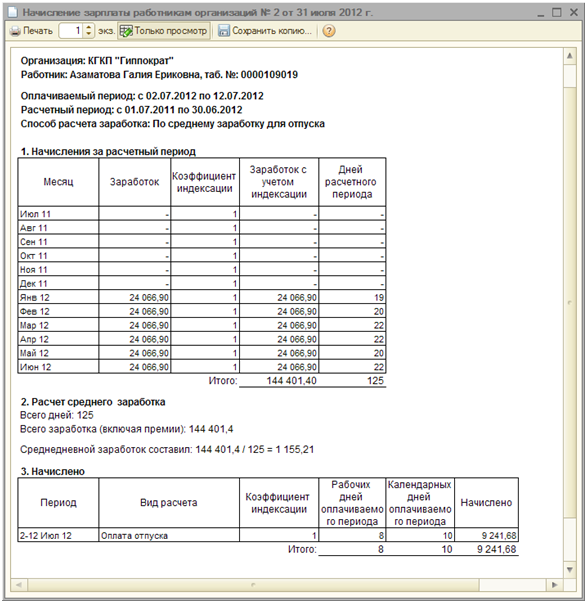Maximize the payroll document window

click(x=557, y=12)
